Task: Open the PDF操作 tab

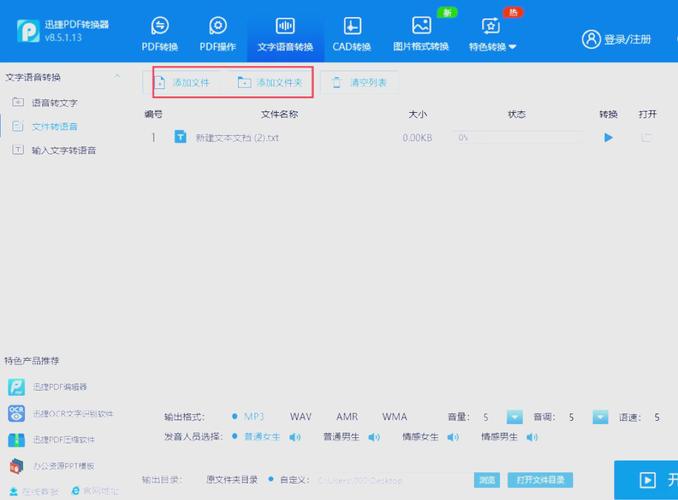Action: (x=217, y=34)
